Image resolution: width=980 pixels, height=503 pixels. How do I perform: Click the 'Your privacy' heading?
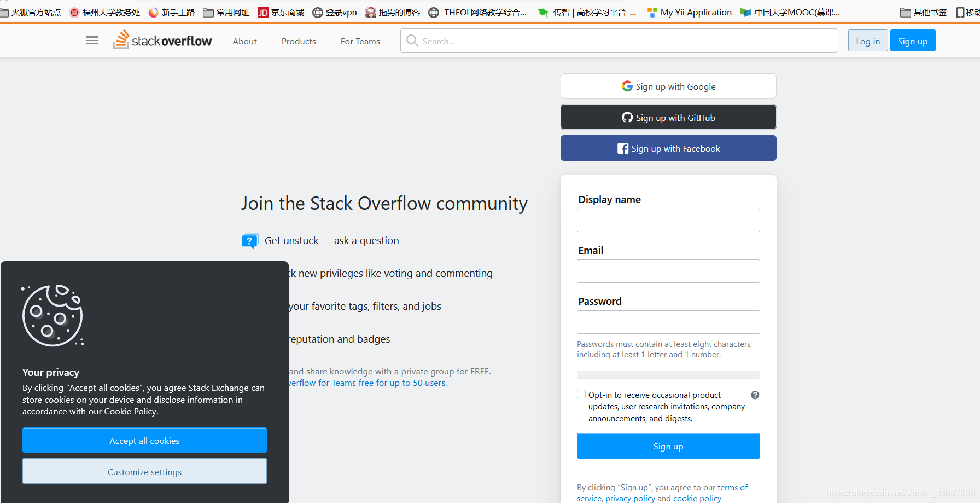click(51, 372)
